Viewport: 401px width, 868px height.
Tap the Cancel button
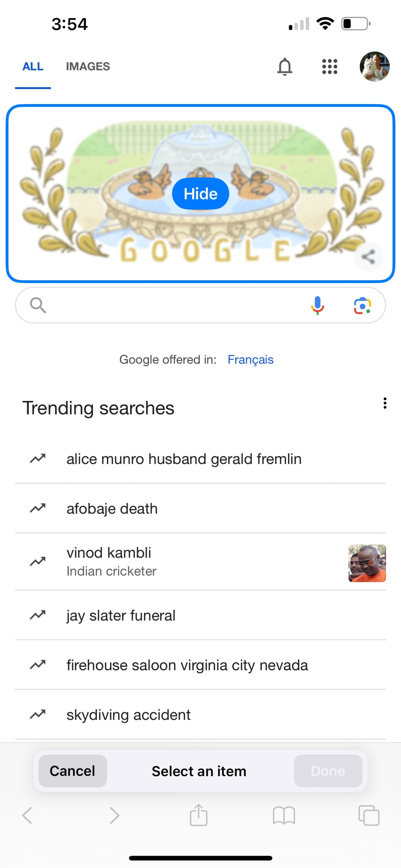(72, 771)
